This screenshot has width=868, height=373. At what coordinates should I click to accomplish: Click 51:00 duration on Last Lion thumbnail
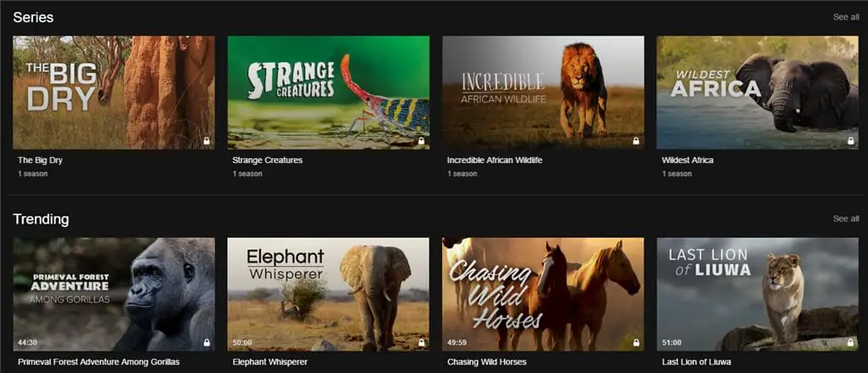[672, 342]
